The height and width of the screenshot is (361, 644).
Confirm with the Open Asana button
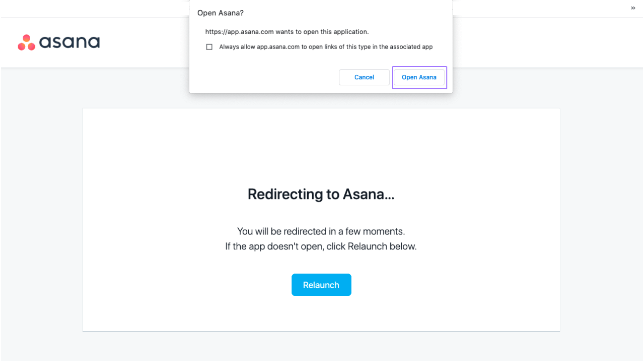419,77
